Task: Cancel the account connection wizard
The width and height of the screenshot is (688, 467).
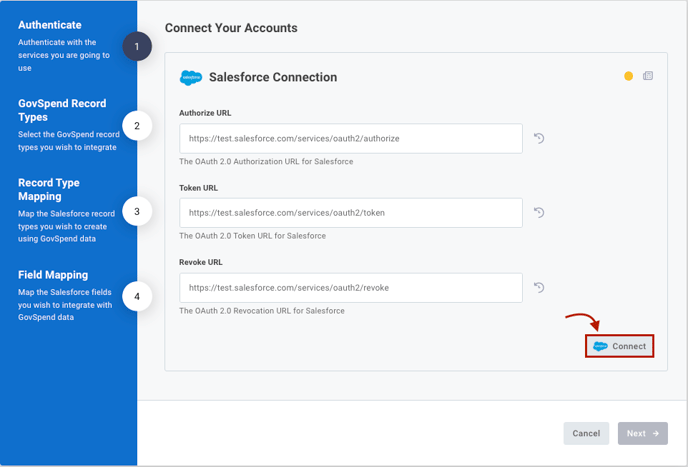Action: (586, 433)
